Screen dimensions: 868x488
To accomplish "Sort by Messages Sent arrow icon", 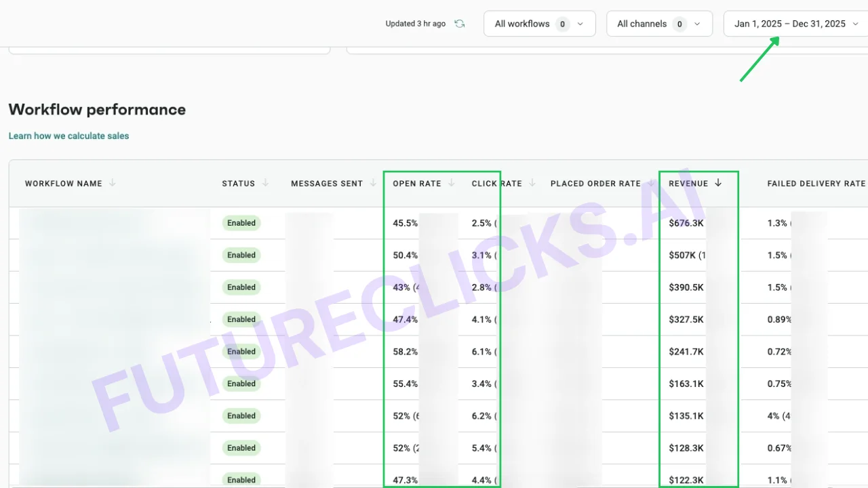I will point(374,183).
